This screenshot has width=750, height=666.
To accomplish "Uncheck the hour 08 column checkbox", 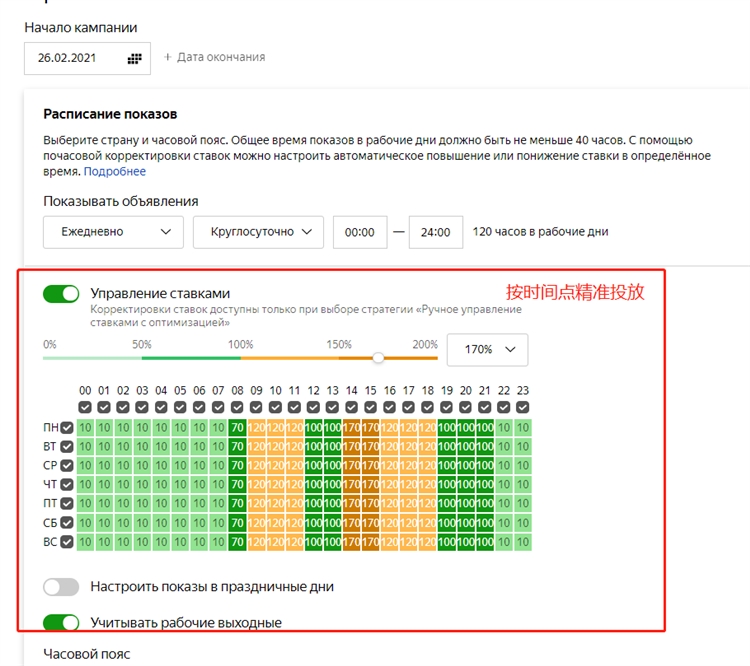I will click(x=237, y=408).
